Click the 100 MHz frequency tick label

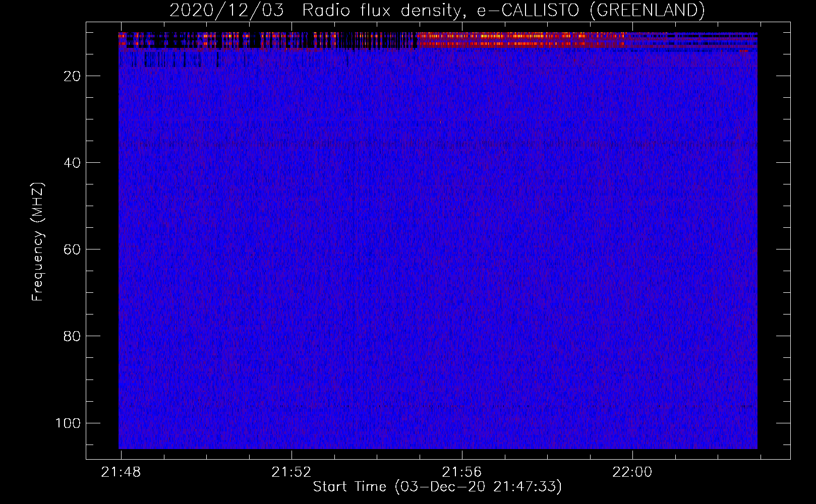(x=68, y=423)
